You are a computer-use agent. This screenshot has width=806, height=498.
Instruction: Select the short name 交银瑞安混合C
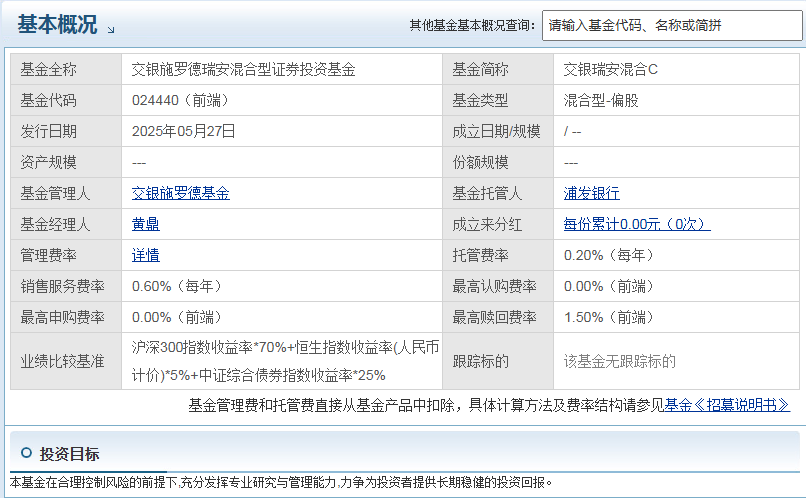610,69
